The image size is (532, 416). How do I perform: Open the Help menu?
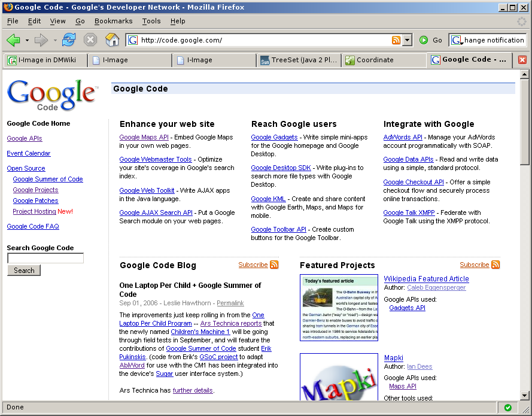[x=178, y=21]
